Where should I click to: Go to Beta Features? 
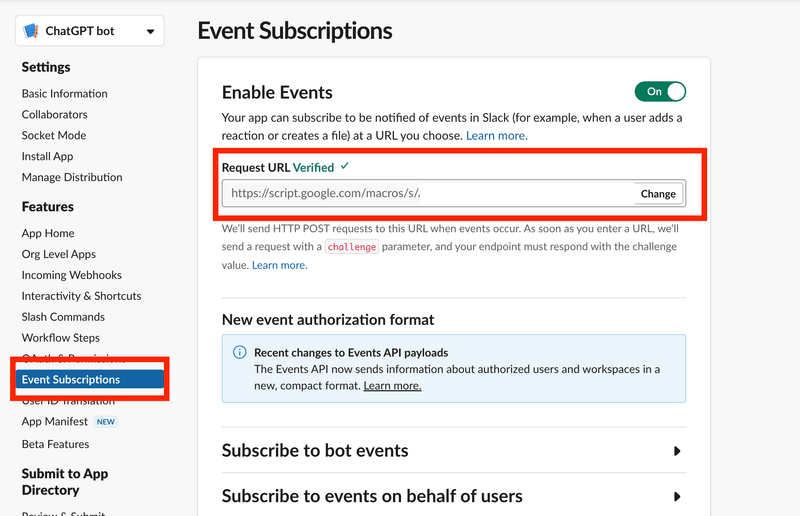(x=55, y=444)
